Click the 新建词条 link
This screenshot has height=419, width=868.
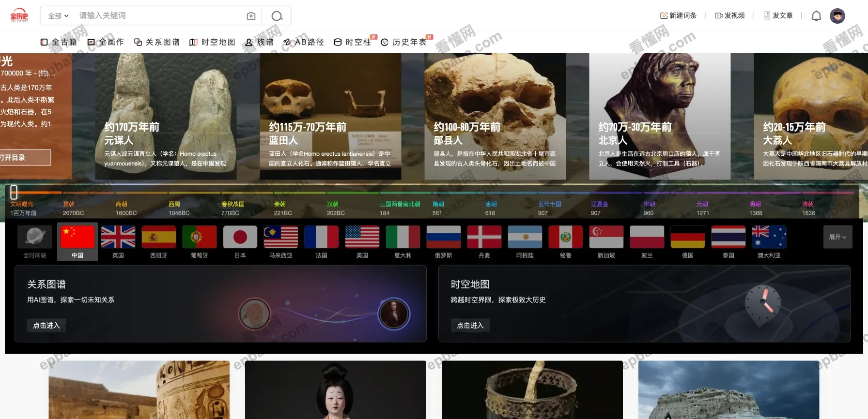pos(678,15)
